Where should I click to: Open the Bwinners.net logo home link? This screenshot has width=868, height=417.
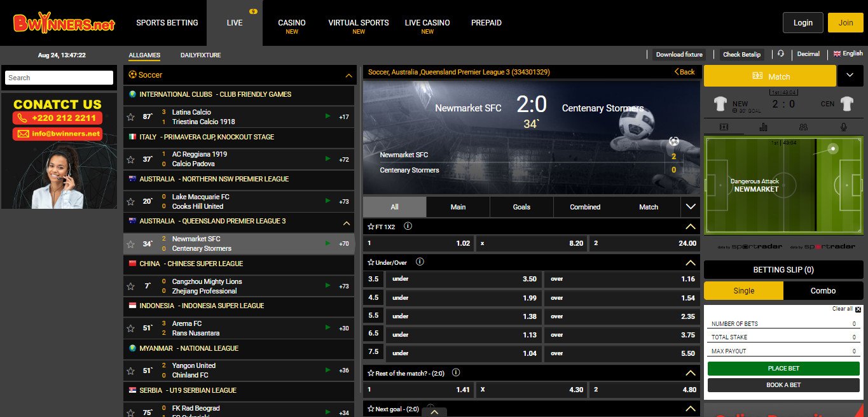64,24
